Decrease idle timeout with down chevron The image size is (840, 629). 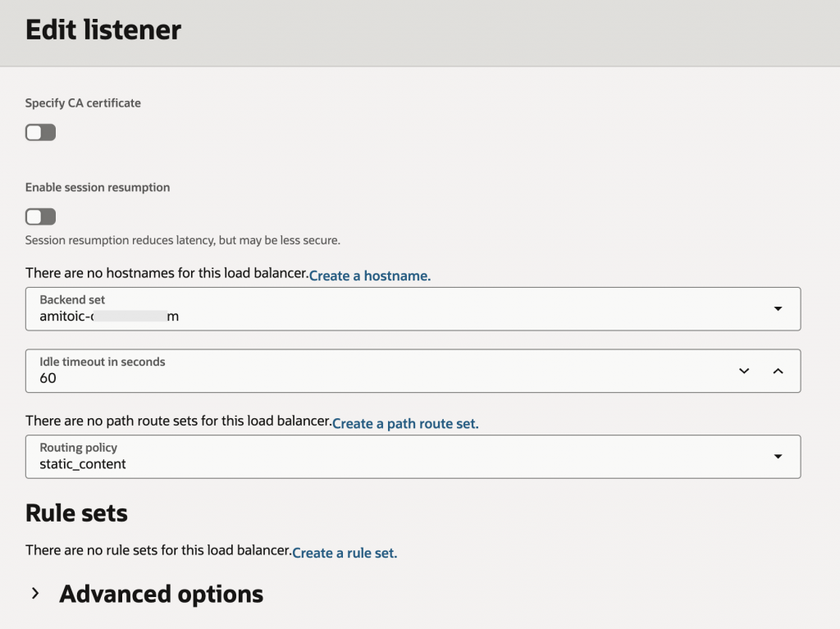point(744,371)
